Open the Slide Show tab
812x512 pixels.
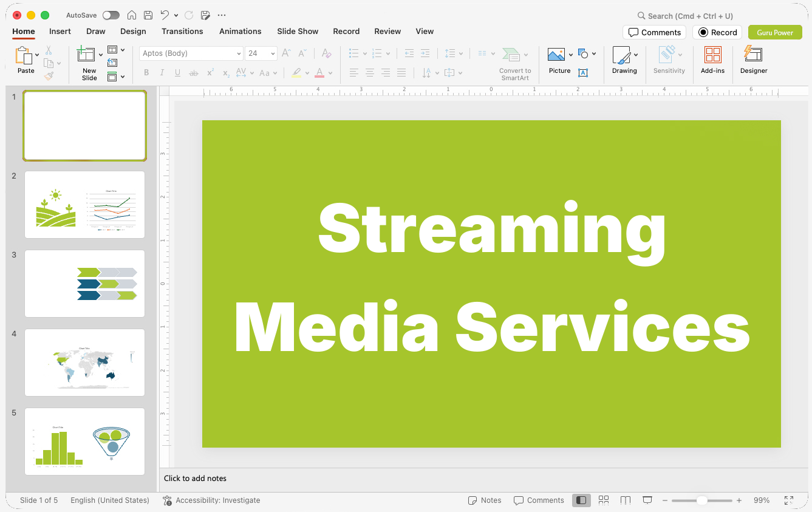(x=298, y=31)
